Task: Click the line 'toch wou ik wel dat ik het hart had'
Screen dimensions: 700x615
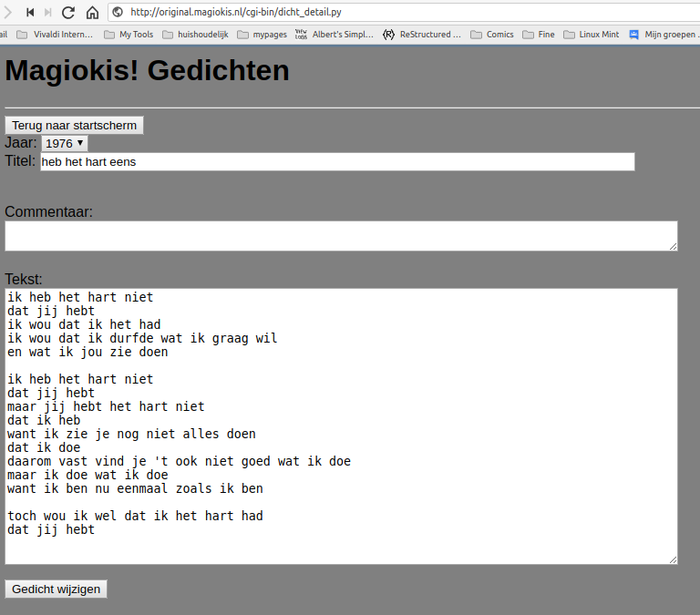Action: (x=135, y=516)
